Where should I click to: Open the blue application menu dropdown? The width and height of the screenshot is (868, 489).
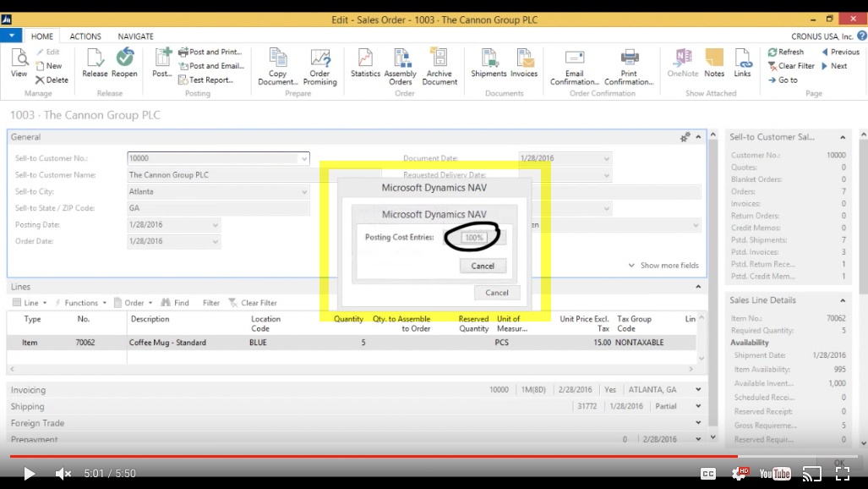[11, 36]
